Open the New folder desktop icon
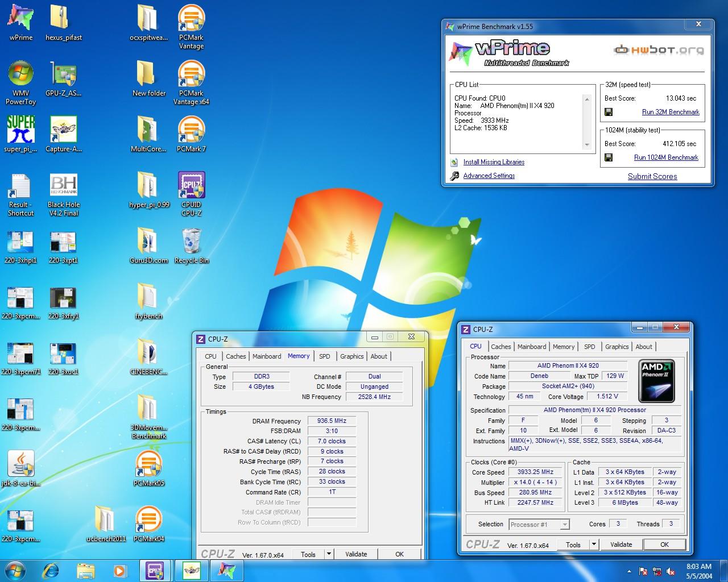Image resolution: width=728 pixels, height=582 pixels. point(148,78)
